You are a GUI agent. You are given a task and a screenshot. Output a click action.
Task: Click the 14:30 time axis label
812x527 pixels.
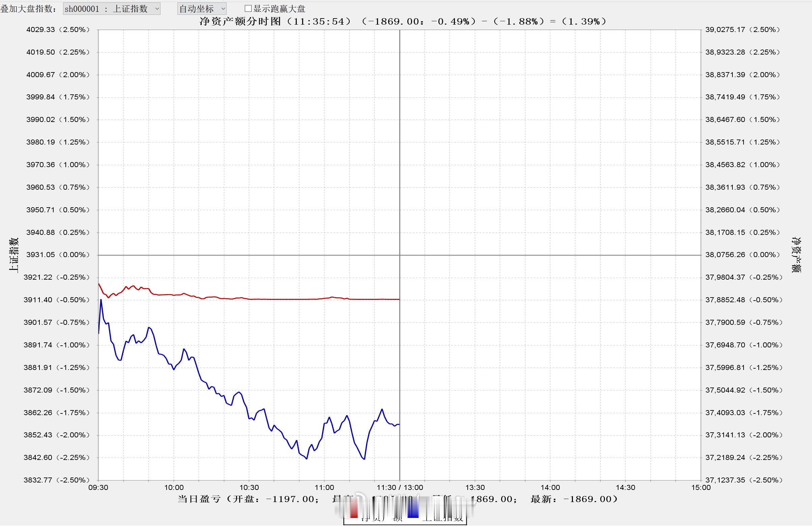626,488
